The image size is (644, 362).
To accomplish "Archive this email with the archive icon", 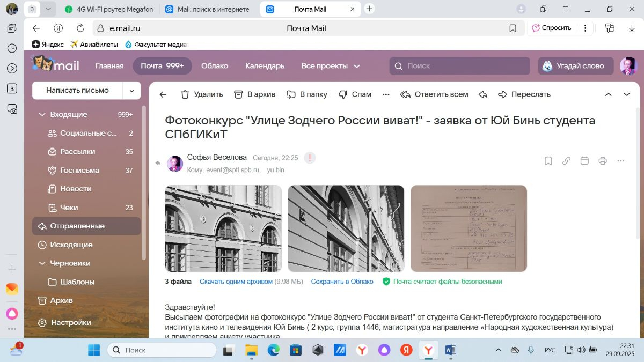I will point(239,94).
